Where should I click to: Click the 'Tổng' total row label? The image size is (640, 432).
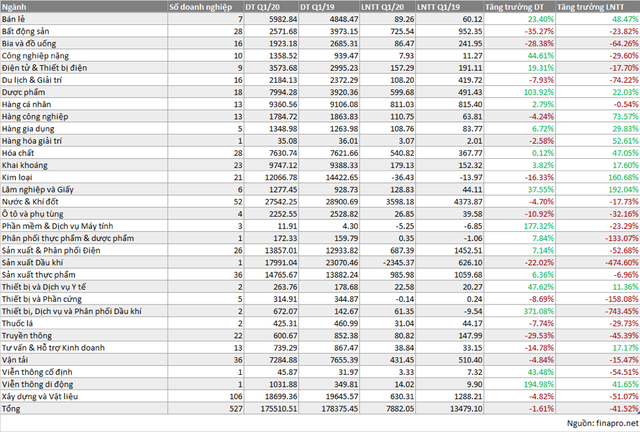coord(13,408)
